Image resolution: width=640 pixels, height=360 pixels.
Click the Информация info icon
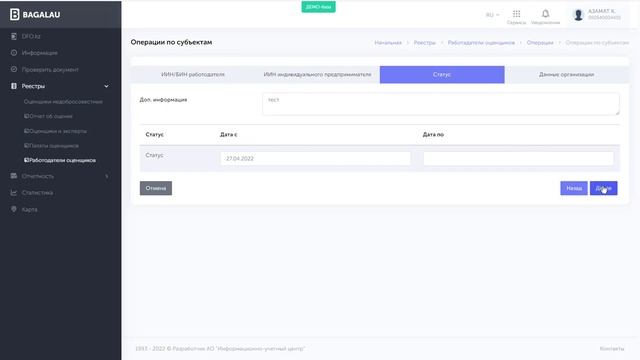pyautogui.click(x=14, y=53)
